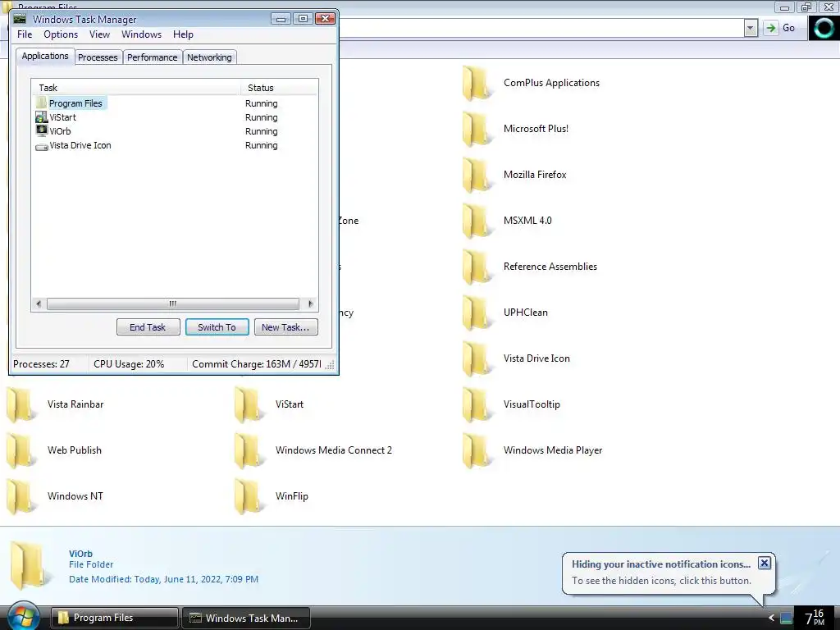Switch to the Performance tab
The height and width of the screenshot is (630, 840).
[152, 57]
